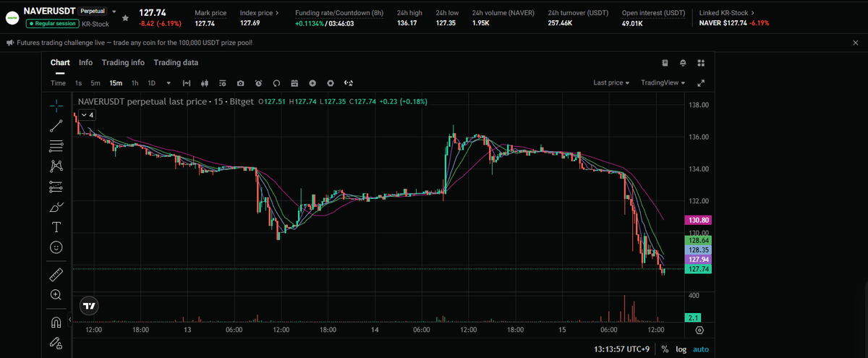Open the Fibonacci retracement tool group
The height and width of the screenshot is (358, 868).
pos(56,146)
